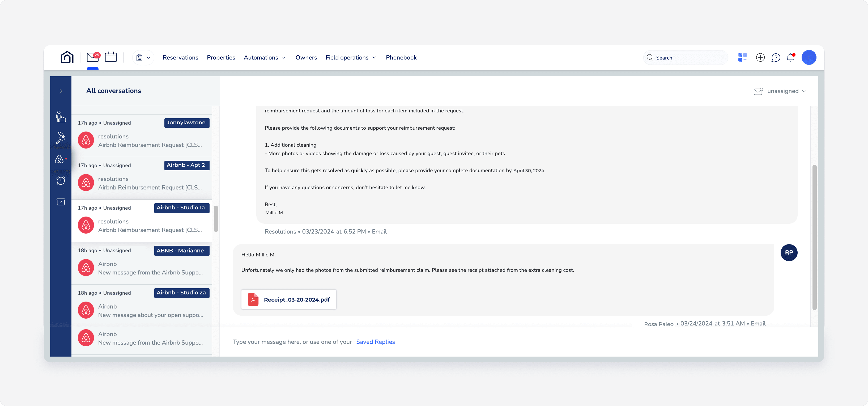Expand the Field operations menu
868x406 pixels.
(350, 58)
